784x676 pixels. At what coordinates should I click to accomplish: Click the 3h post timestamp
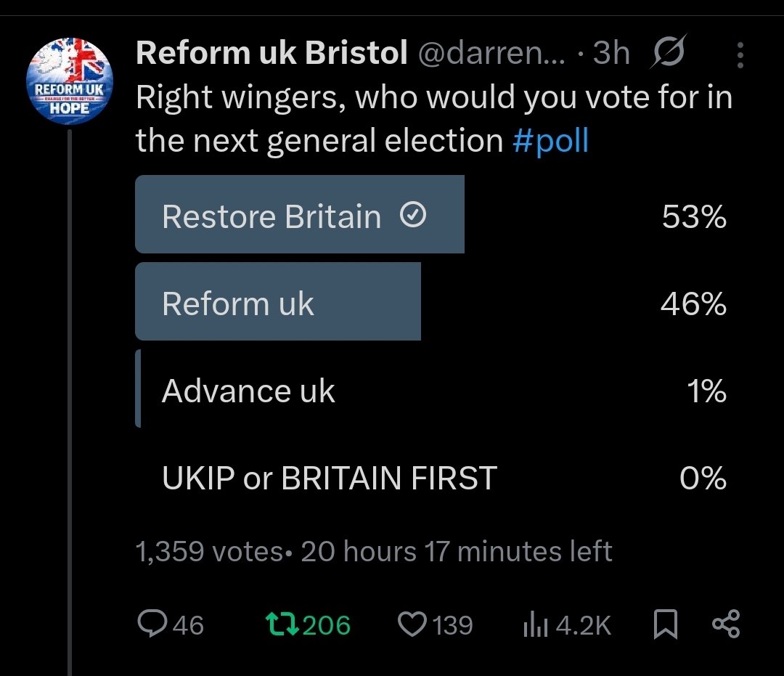(x=611, y=54)
